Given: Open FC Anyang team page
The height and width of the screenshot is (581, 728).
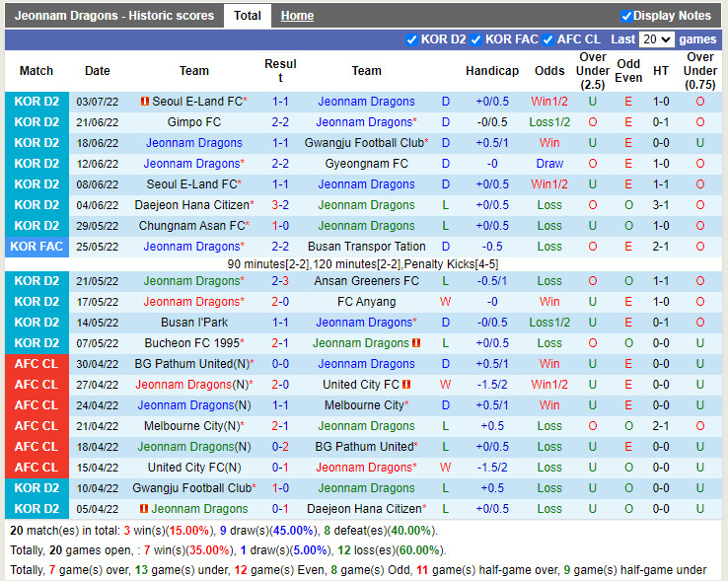Looking at the screenshot, I should pyautogui.click(x=366, y=302).
